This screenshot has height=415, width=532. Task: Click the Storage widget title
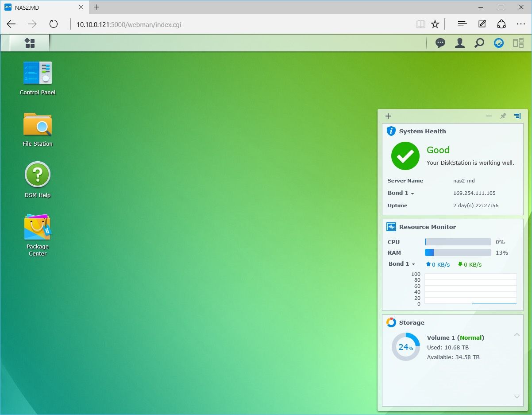412,322
